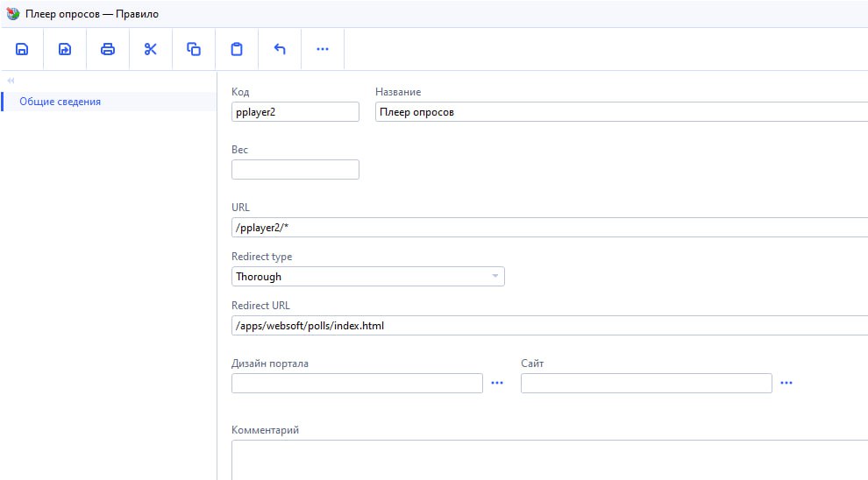Focus the Название text field
The width and height of the screenshot is (868, 480).
619,112
